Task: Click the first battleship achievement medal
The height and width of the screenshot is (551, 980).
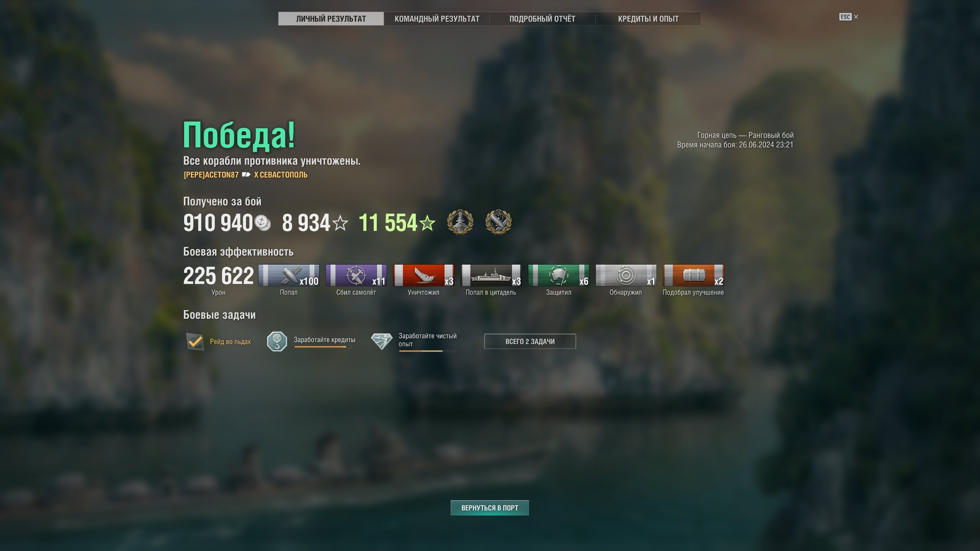Action: tap(460, 222)
